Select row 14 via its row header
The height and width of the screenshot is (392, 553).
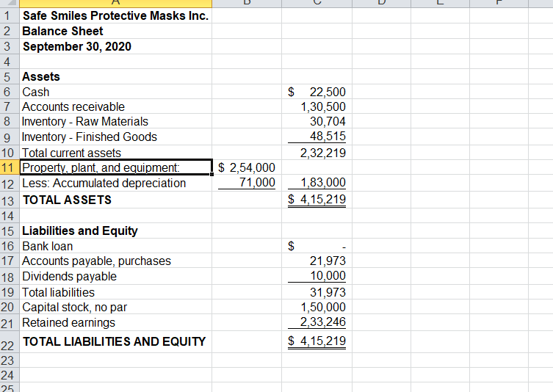tap(10, 215)
